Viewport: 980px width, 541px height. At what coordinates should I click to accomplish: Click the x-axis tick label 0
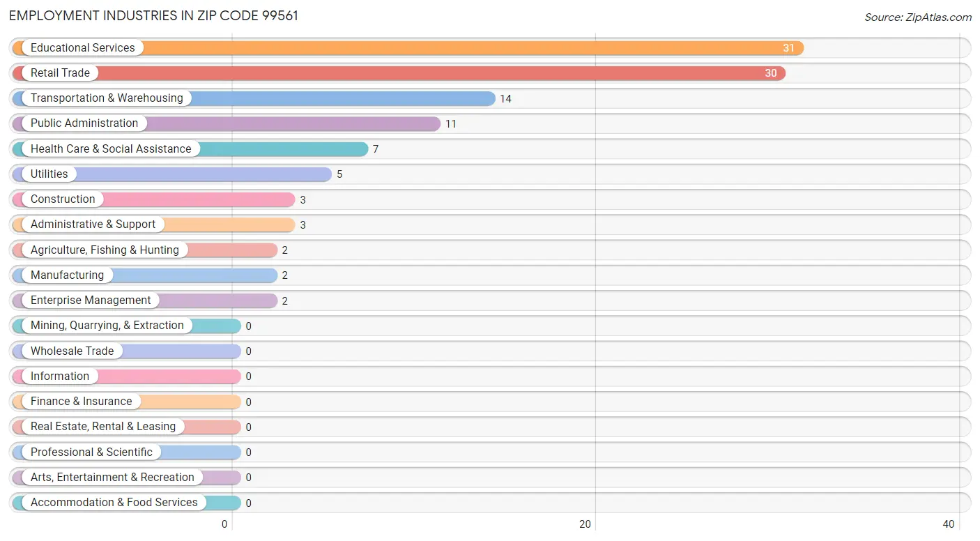(x=224, y=525)
